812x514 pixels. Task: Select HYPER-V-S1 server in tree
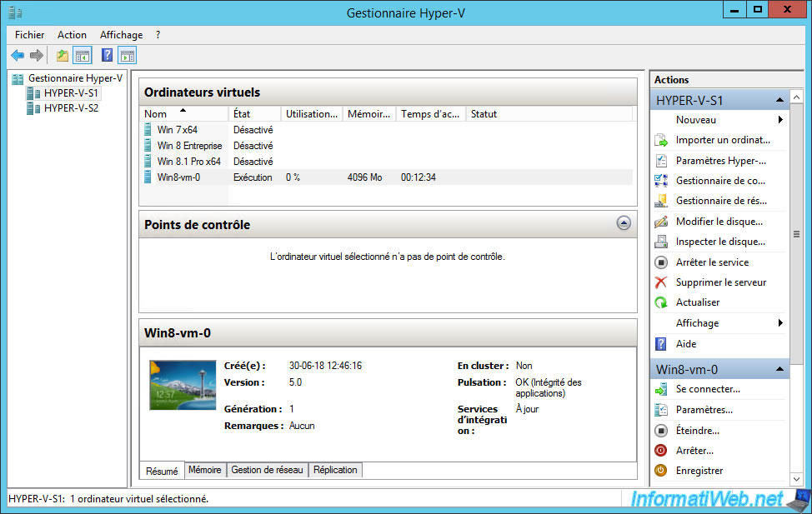71,93
